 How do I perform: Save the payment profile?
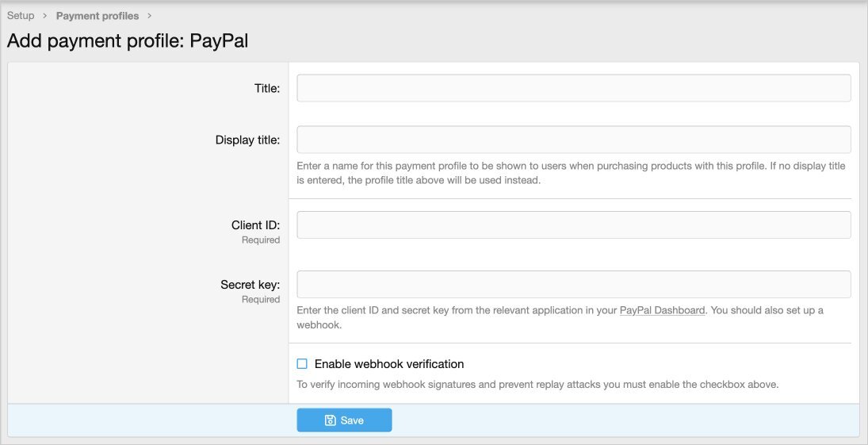coord(344,420)
